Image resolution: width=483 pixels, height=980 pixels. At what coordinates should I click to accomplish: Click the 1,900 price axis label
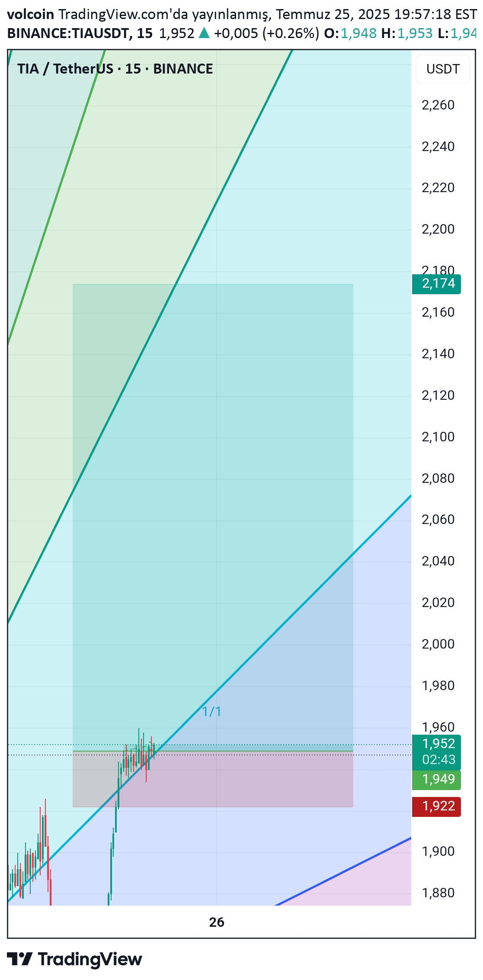click(x=438, y=851)
